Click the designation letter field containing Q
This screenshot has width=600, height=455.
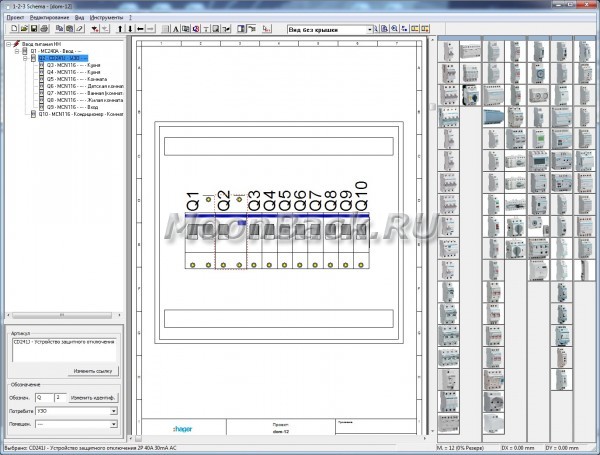pyautogui.click(x=44, y=397)
